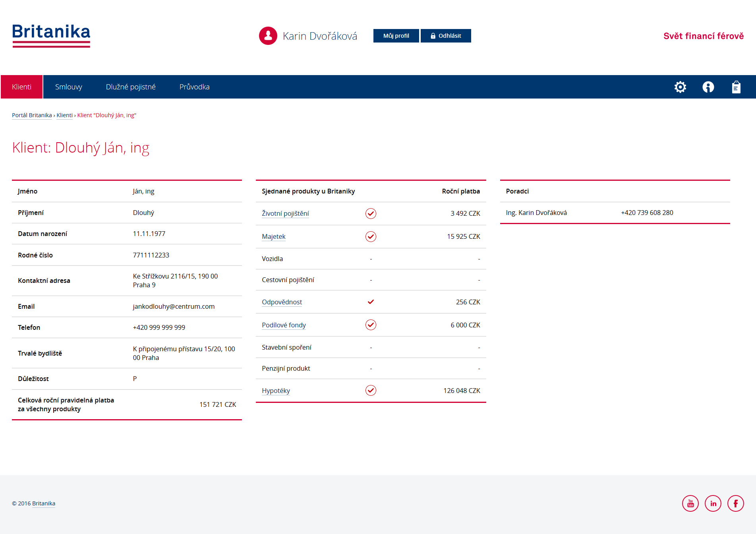Image resolution: width=756 pixels, height=534 pixels.
Task: Click the checkmark in Hypotéky row
Action: (x=371, y=391)
